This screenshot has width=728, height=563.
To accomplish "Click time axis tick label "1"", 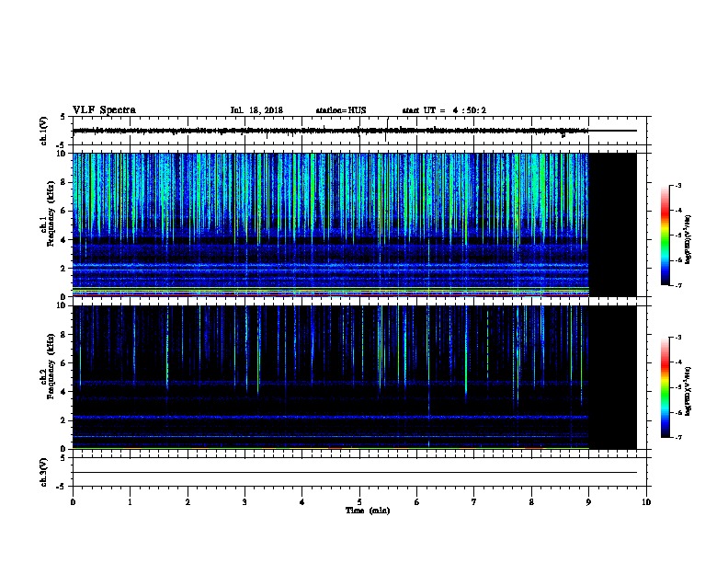I will [x=130, y=502].
